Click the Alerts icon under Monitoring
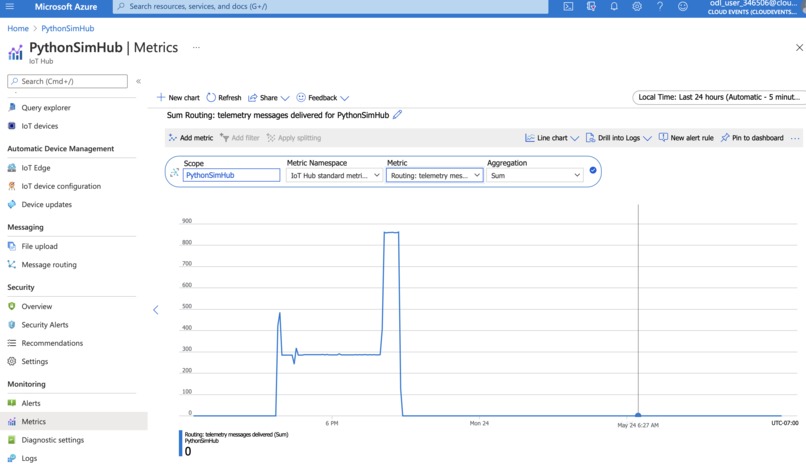 12,403
